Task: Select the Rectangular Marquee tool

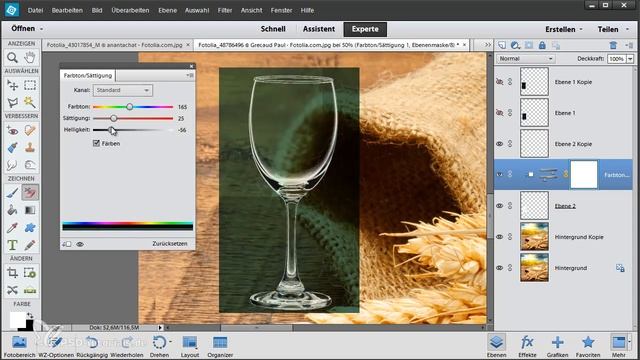Action: [x=30, y=85]
